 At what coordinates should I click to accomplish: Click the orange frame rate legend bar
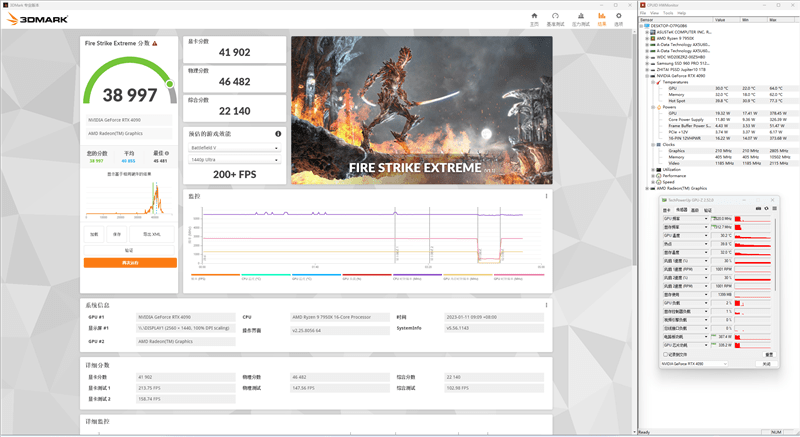click(x=215, y=275)
